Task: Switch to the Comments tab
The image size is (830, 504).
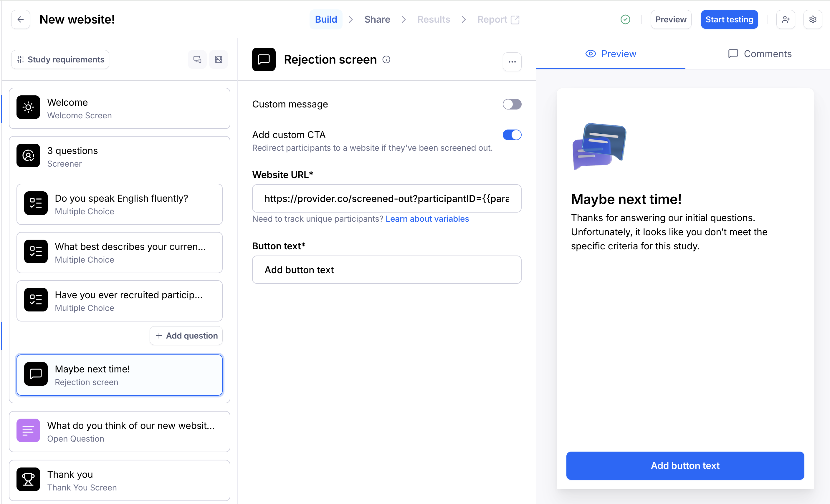Action: click(760, 54)
